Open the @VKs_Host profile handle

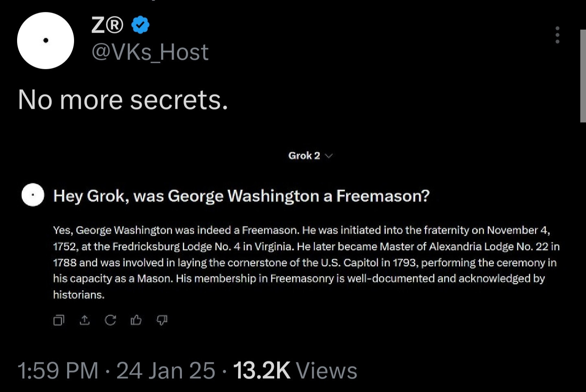coord(150,52)
